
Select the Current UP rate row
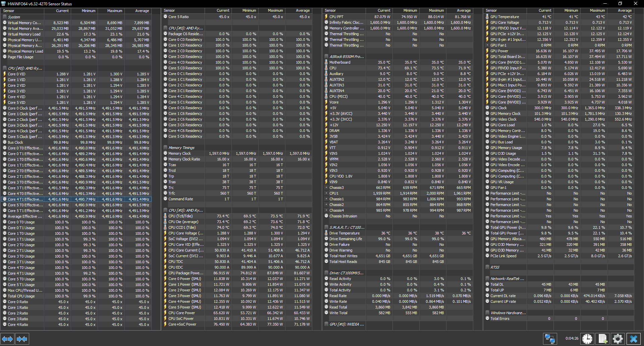click(559, 301)
